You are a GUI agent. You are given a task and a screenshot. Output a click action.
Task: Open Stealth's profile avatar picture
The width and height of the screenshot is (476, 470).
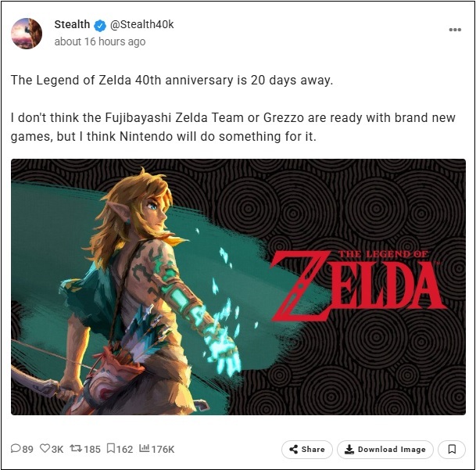(27, 32)
